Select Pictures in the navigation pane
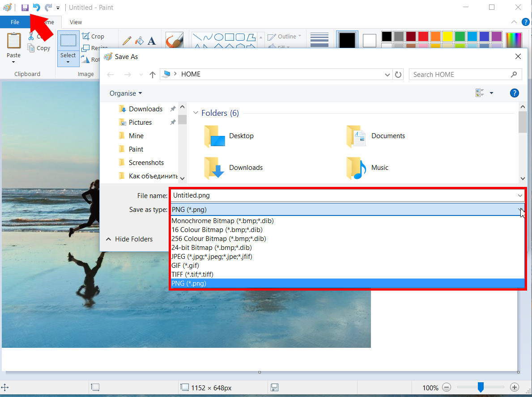 140,122
